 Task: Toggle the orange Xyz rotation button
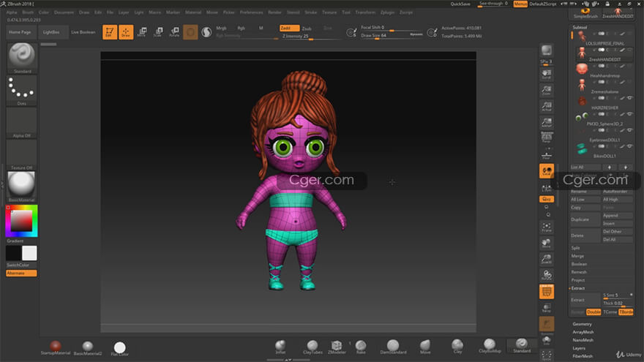pyautogui.click(x=547, y=199)
